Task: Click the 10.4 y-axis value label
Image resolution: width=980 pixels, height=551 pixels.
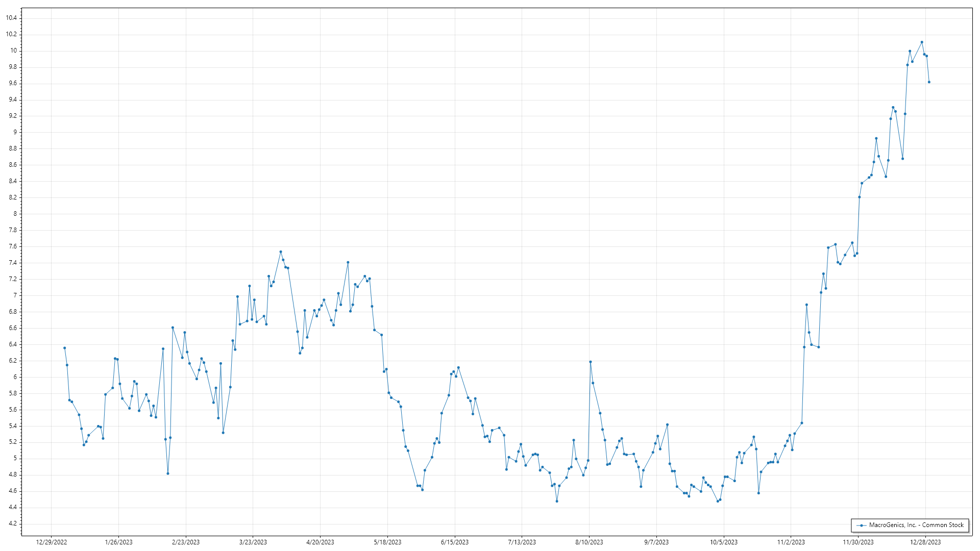Action: tap(11, 18)
